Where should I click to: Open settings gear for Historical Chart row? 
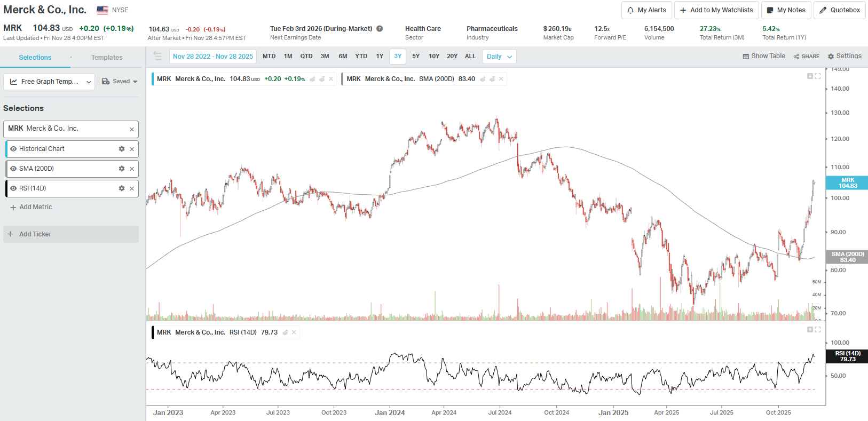[122, 149]
